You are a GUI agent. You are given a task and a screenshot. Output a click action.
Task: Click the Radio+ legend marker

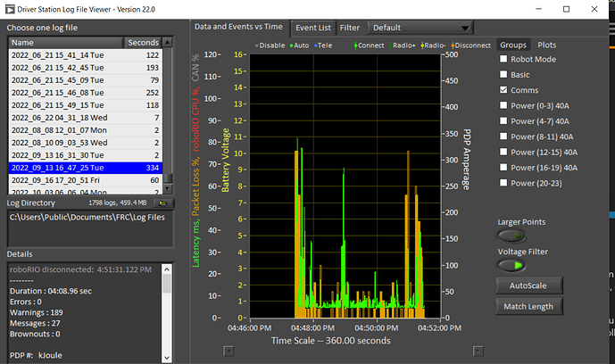coord(391,45)
